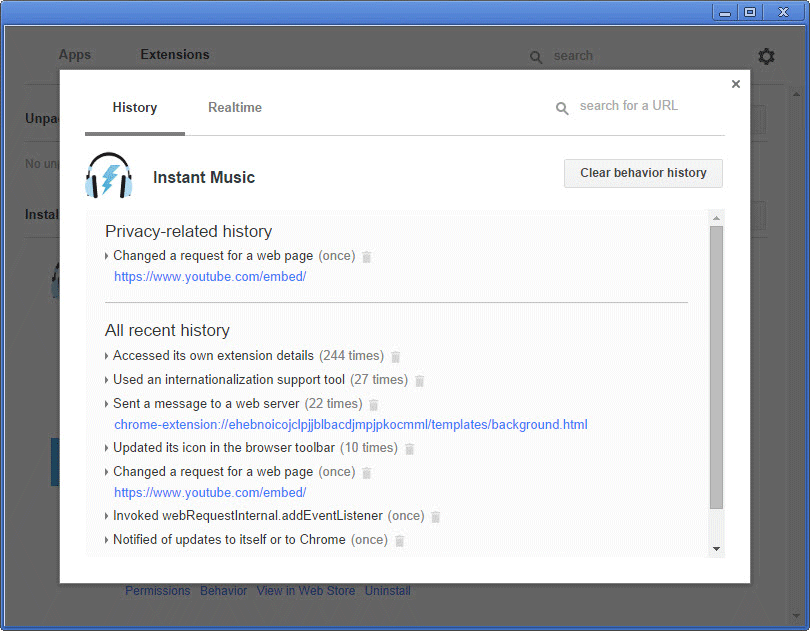Click the history list scroll-down arrow
The height and width of the screenshot is (631, 810).
tap(716, 549)
